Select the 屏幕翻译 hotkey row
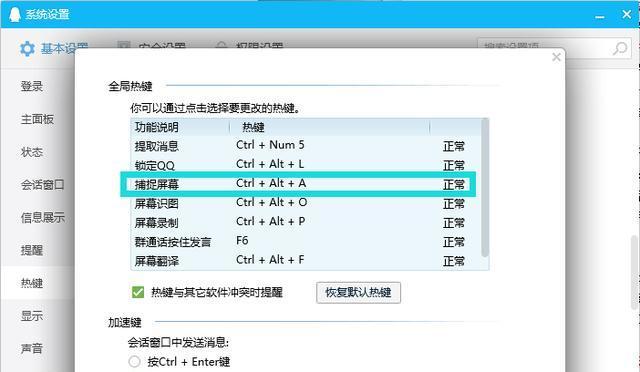640x372 pixels. [306, 261]
